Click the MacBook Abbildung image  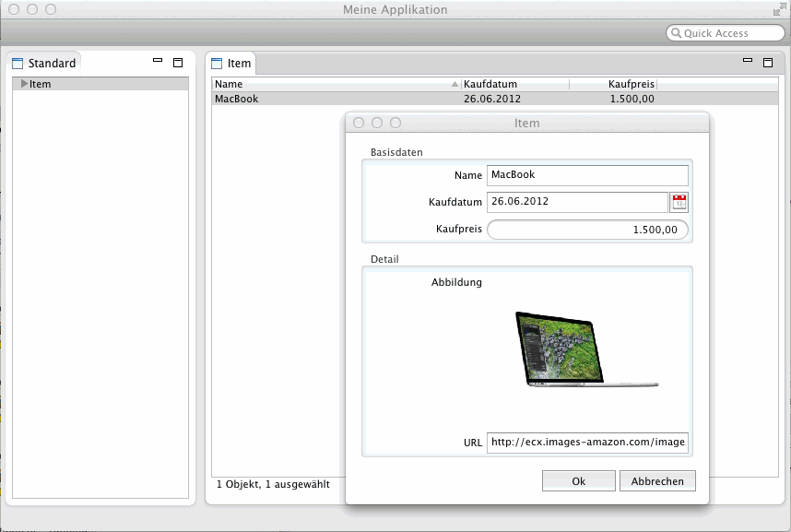pos(584,349)
